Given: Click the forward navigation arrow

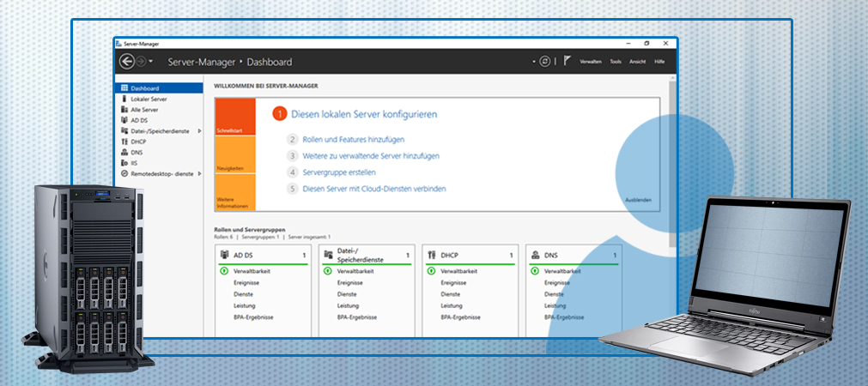Looking at the screenshot, I should click(141, 62).
